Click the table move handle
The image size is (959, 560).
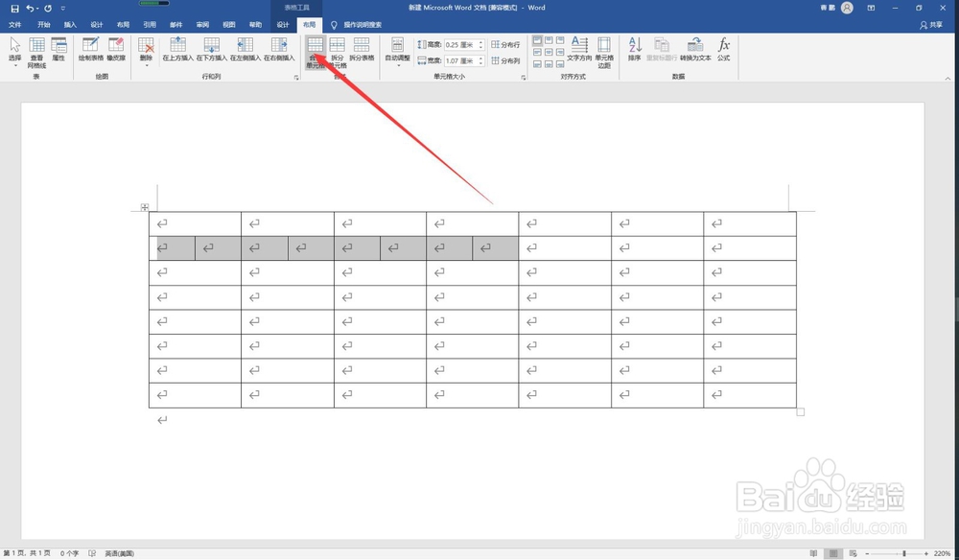[145, 207]
